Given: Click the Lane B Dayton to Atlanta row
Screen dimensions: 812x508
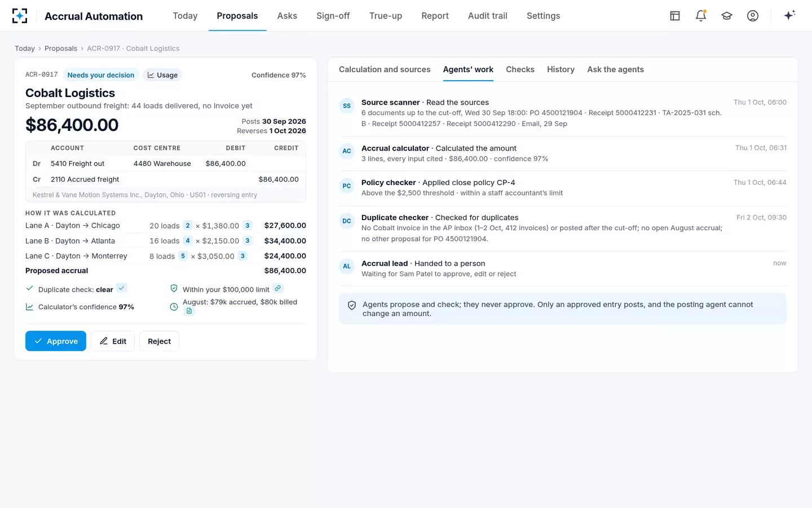Looking at the screenshot, I should (x=166, y=241).
